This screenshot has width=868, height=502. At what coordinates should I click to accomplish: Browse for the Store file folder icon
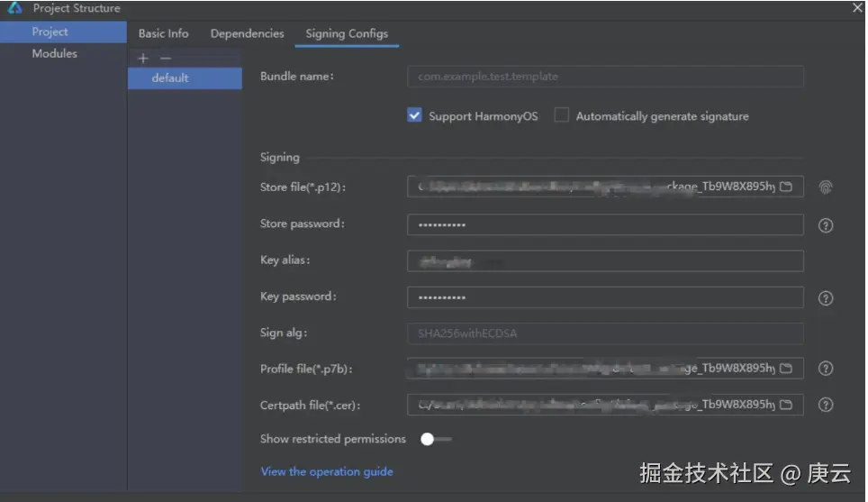pyautogui.click(x=785, y=187)
